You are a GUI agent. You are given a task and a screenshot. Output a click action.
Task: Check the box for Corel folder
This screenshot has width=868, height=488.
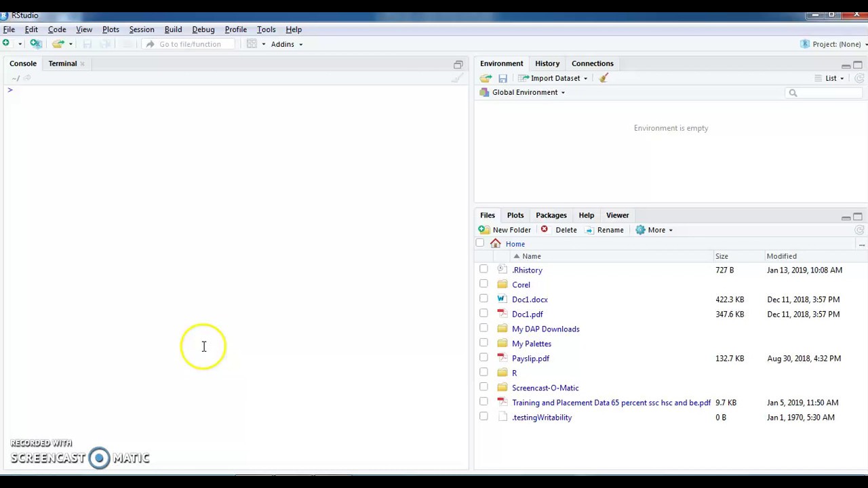tap(484, 284)
